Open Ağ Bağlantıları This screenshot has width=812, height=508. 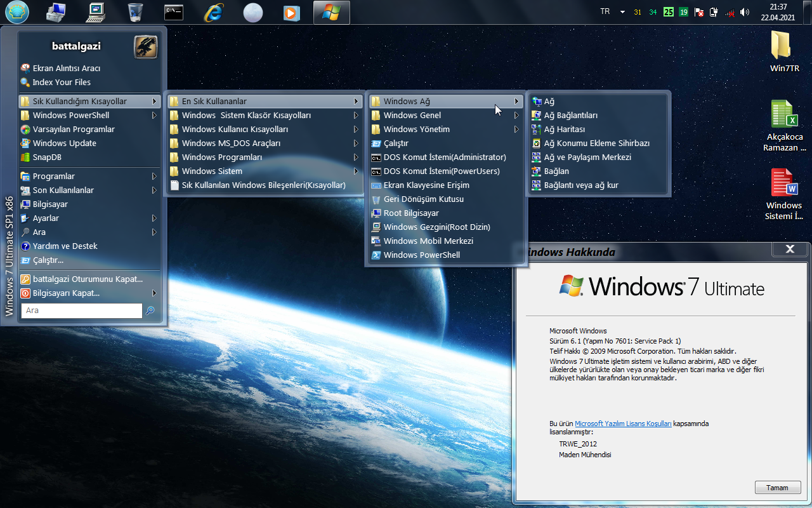pos(598,115)
